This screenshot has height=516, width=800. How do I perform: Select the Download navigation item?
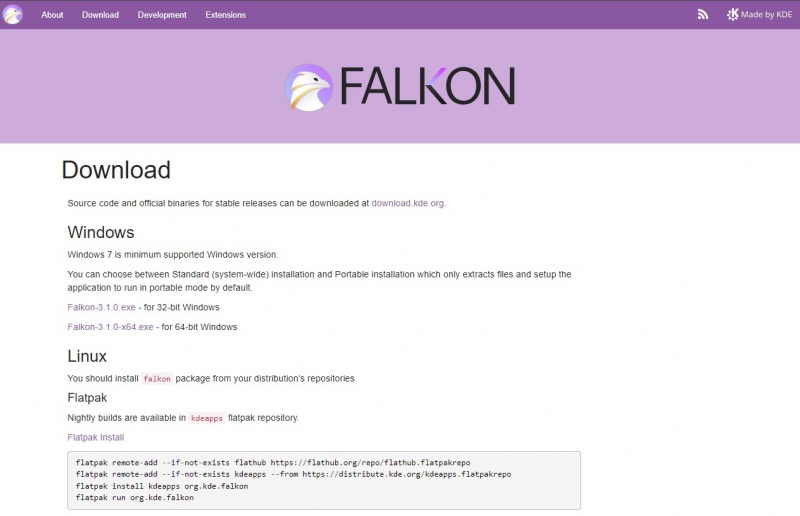tap(100, 15)
